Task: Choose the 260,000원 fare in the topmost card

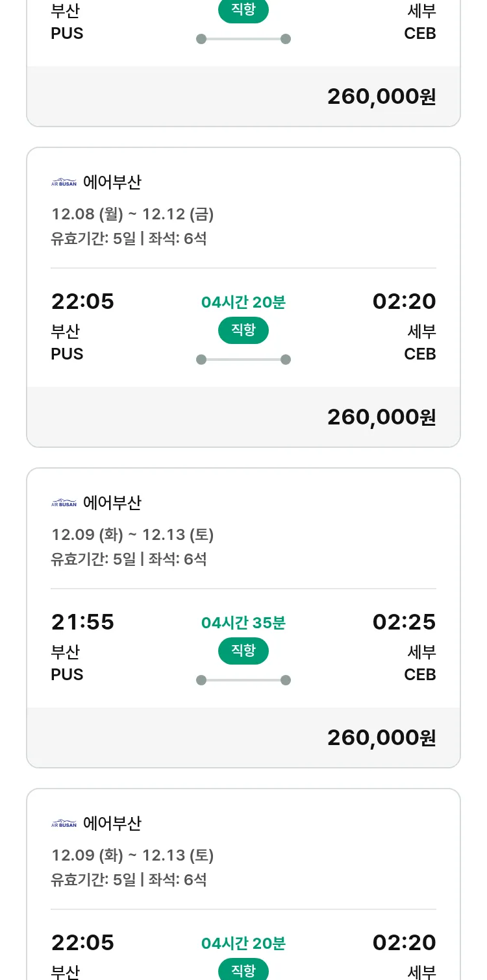Action: 381,96
